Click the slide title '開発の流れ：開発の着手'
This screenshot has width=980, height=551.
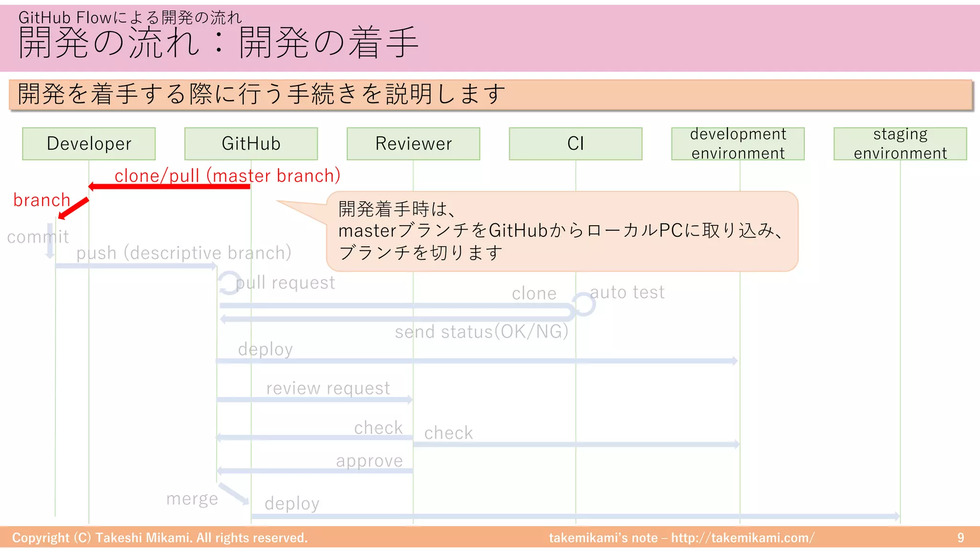pyautogui.click(x=219, y=43)
